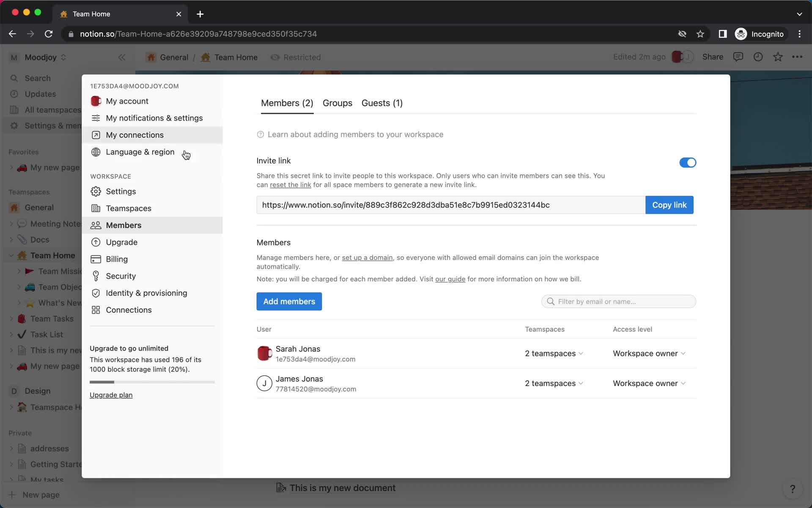
Task: Reload the browser page
Action: click(49, 34)
